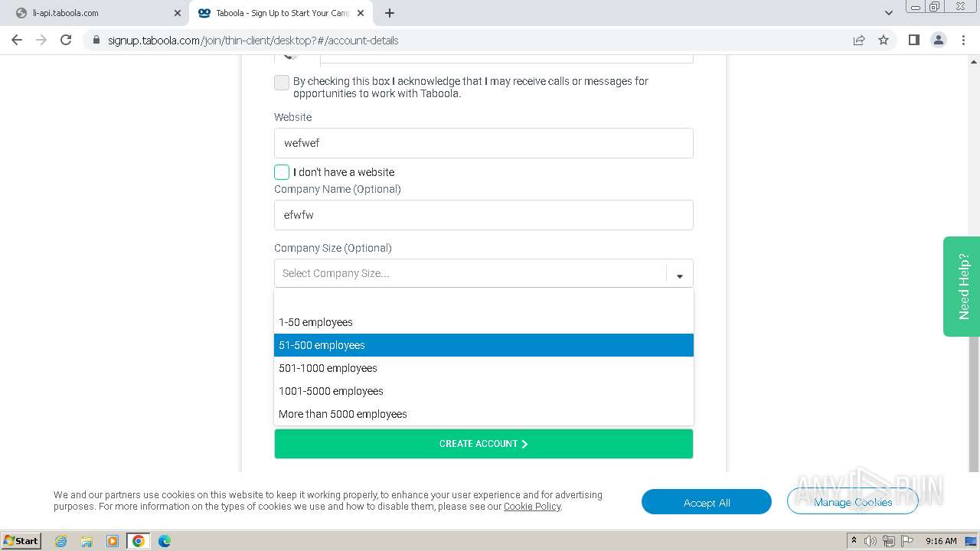Viewport: 980px width, 551px height.
Task: Open the Cookie Policy link
Action: pos(532,506)
